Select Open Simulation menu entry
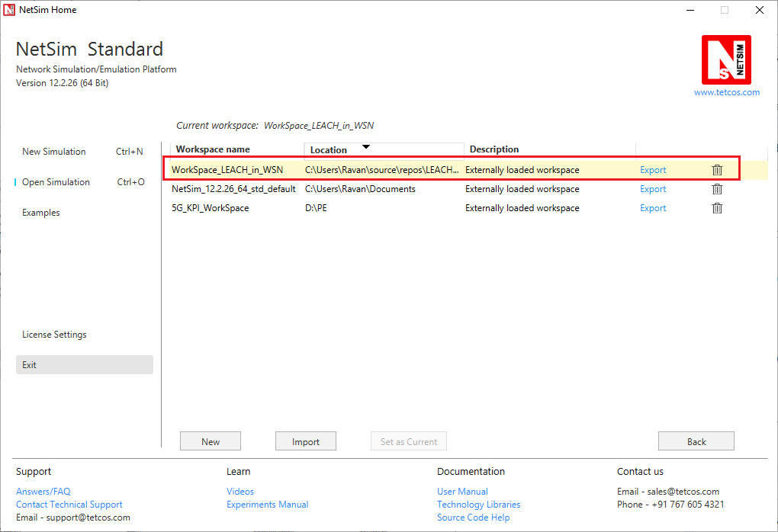778x532 pixels. click(x=56, y=182)
